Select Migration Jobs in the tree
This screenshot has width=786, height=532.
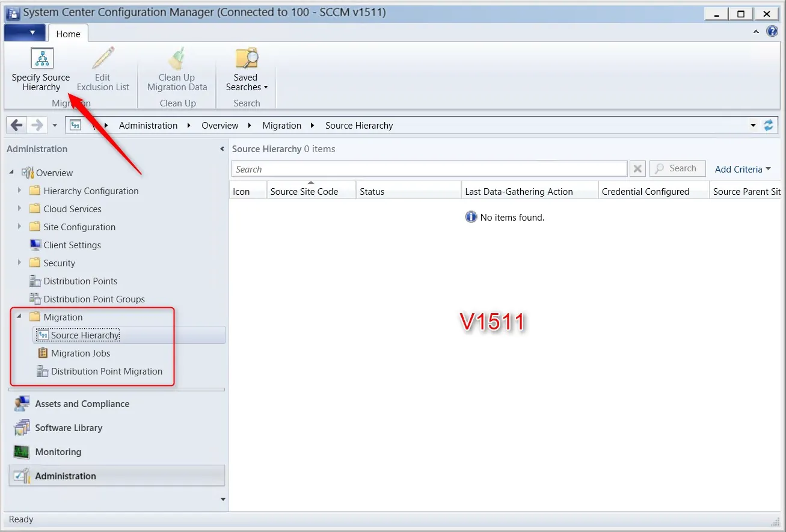[x=81, y=353]
